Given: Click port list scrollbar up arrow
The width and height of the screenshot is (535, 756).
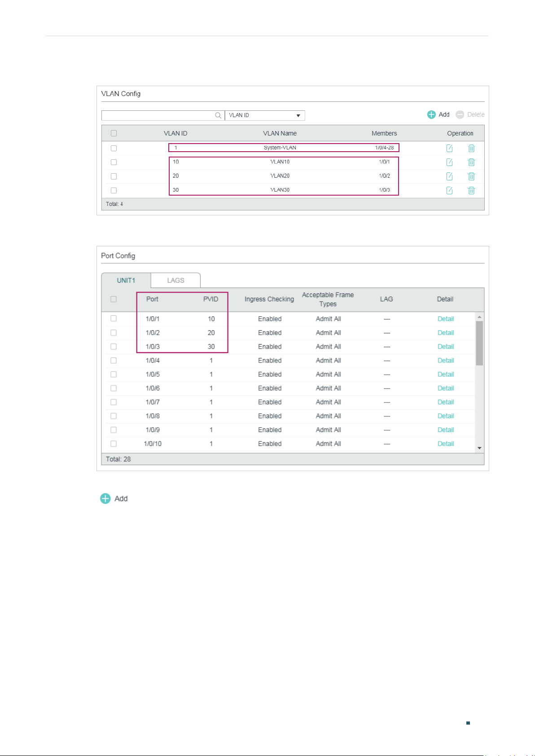Looking at the screenshot, I should point(479,317).
